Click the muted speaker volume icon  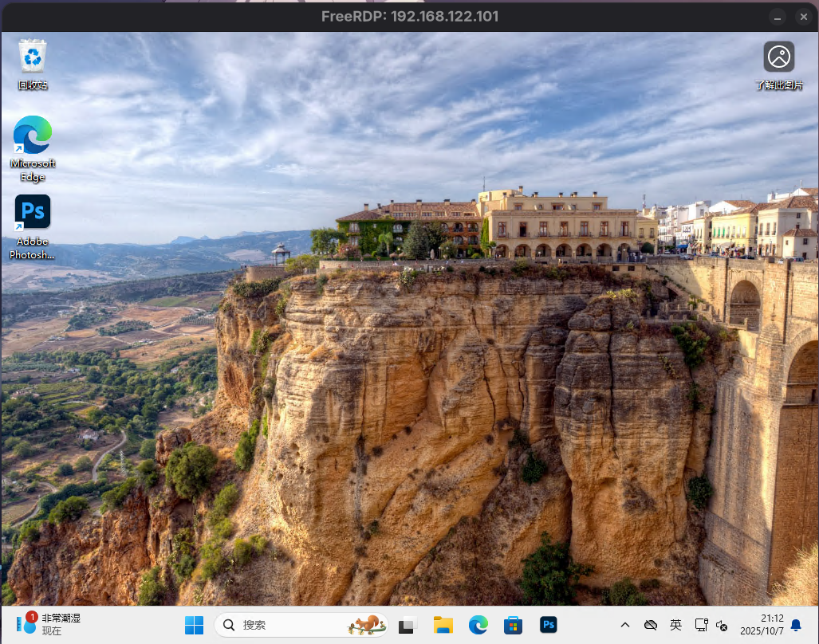pos(722,626)
